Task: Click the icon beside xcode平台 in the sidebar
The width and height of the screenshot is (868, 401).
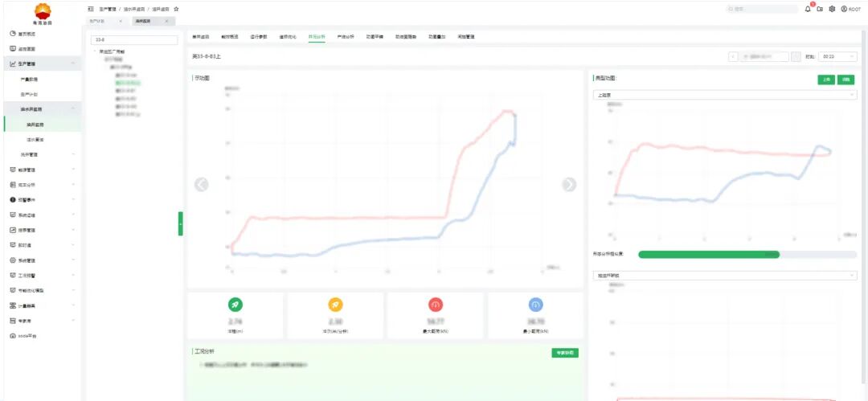Action: point(13,336)
